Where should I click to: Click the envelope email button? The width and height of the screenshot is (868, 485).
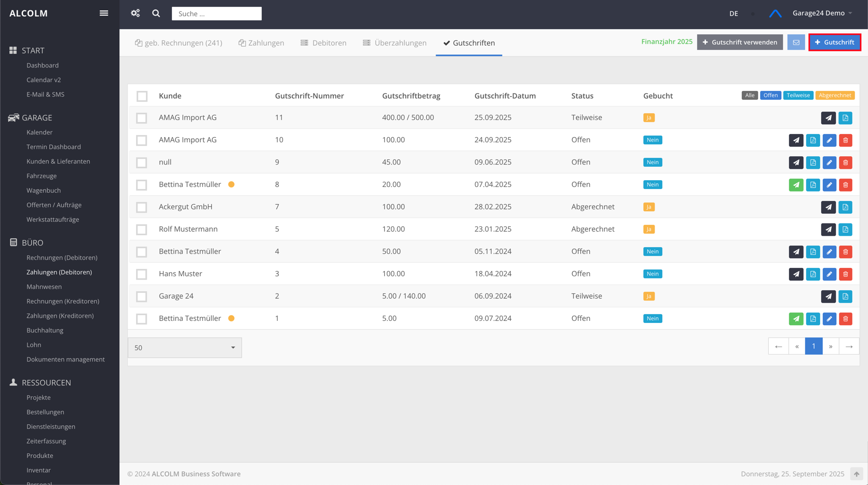coord(796,43)
